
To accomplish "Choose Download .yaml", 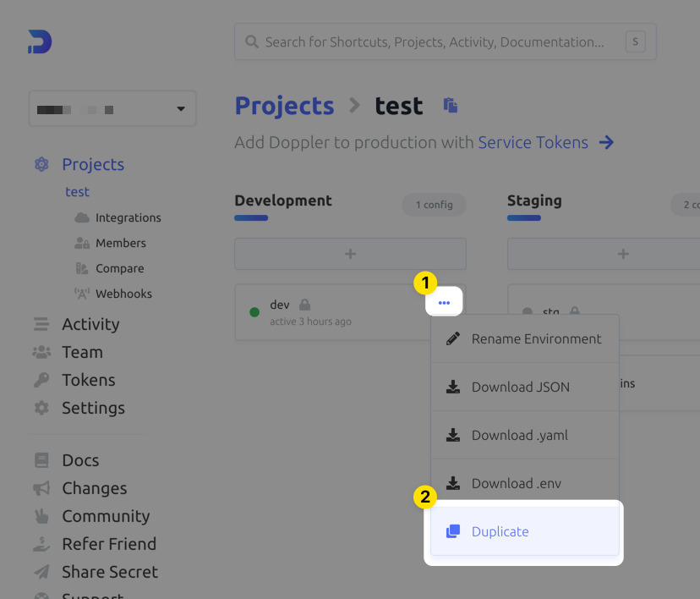I will pos(525,435).
